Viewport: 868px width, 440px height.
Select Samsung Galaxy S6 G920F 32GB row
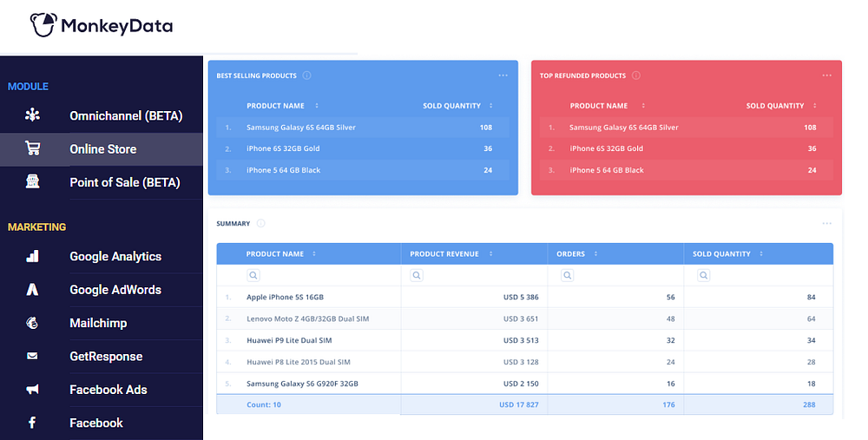(x=525, y=384)
